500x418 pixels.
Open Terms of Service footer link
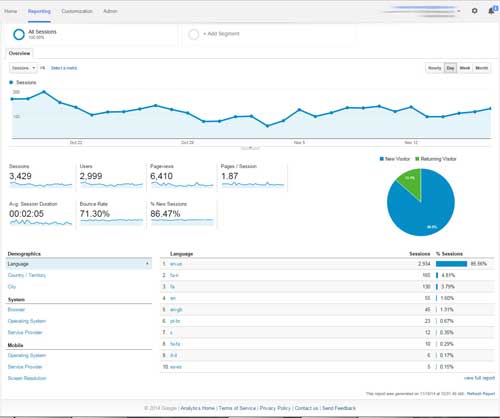coord(237,408)
